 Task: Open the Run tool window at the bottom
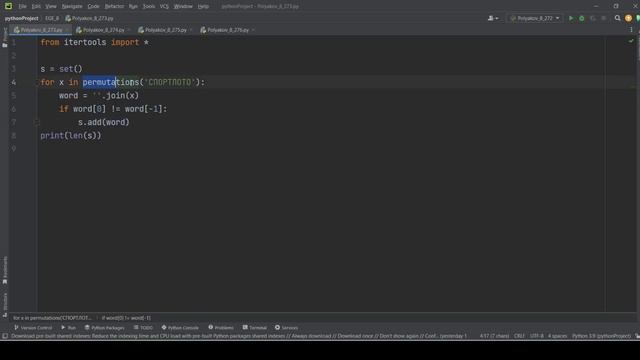tap(68, 328)
